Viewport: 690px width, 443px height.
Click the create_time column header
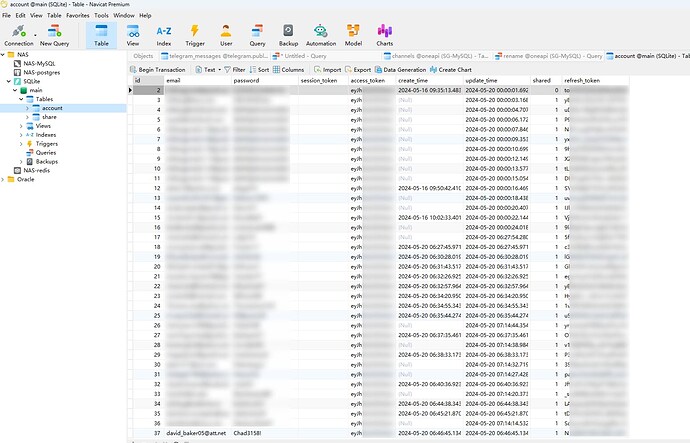pos(429,81)
